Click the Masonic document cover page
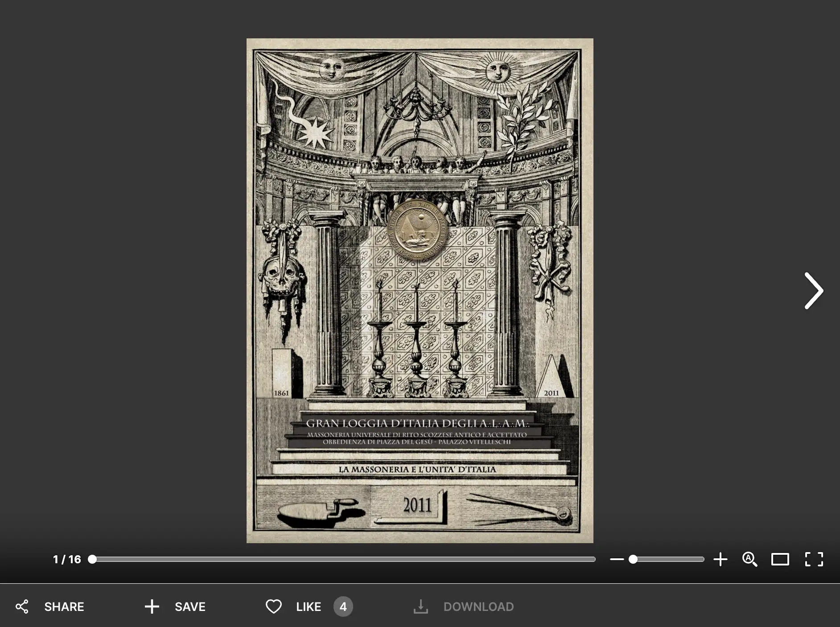 coord(420,290)
